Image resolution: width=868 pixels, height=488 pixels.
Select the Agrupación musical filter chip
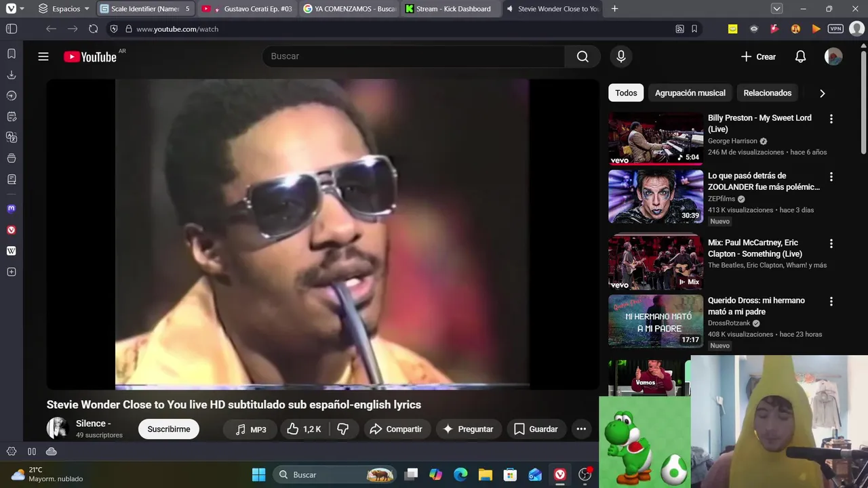[x=690, y=93]
